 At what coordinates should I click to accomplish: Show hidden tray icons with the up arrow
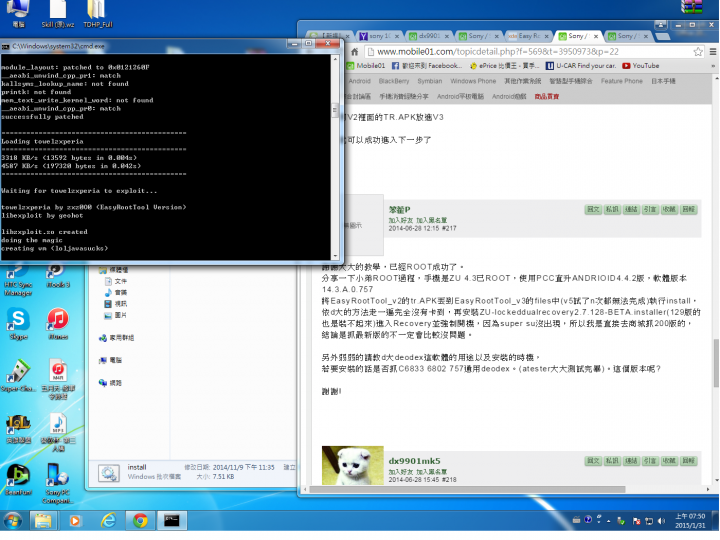coord(608,521)
